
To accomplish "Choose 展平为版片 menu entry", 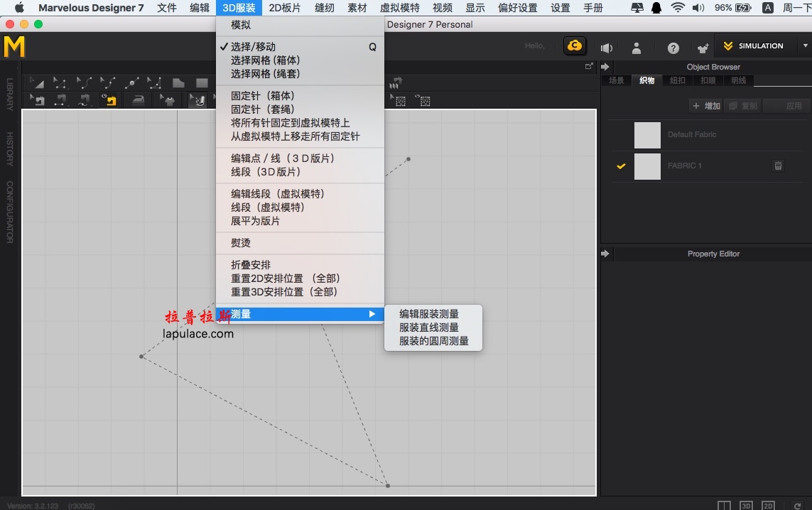I will point(301,221).
